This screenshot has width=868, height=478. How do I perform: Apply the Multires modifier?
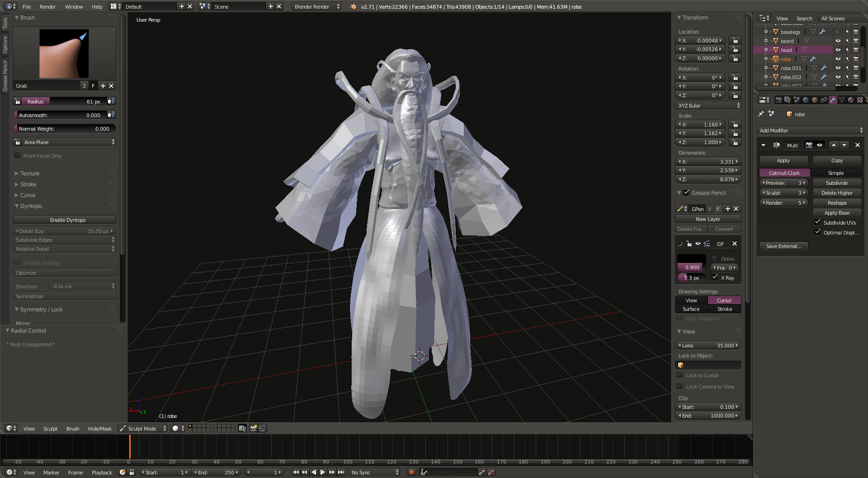783,160
